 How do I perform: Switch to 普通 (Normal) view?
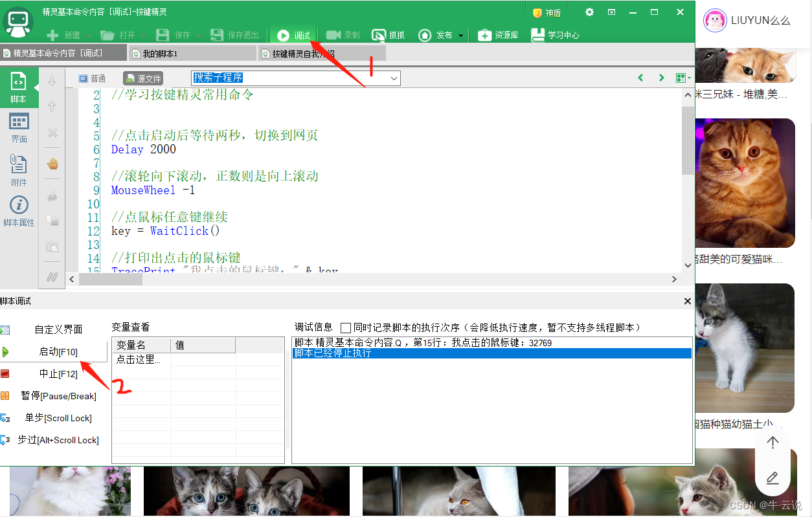coord(92,78)
